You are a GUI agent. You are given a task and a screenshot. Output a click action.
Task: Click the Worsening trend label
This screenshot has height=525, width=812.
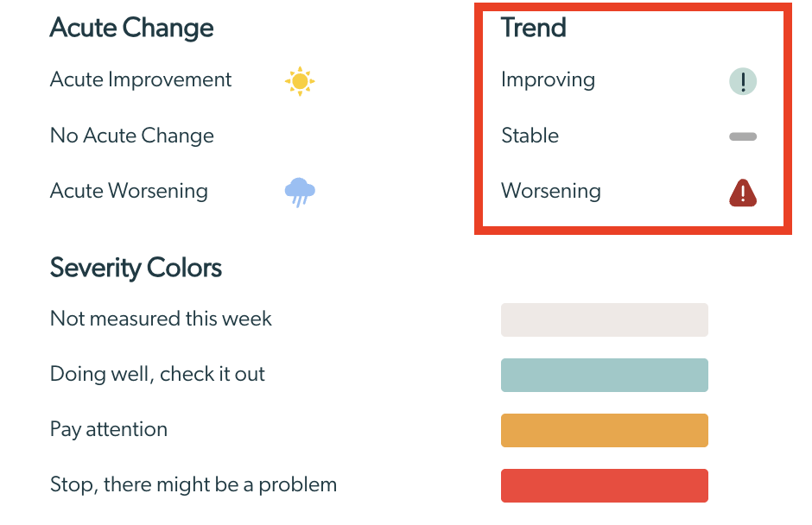tap(551, 191)
